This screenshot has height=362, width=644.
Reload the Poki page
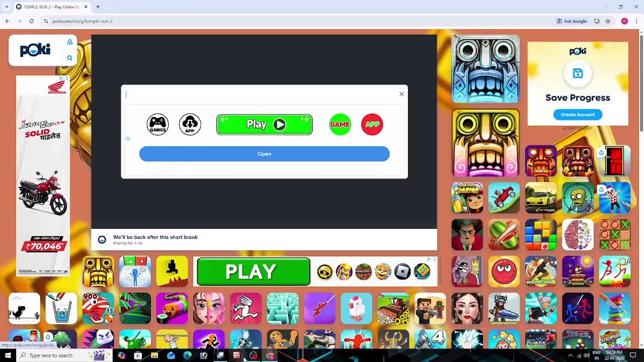(31, 21)
